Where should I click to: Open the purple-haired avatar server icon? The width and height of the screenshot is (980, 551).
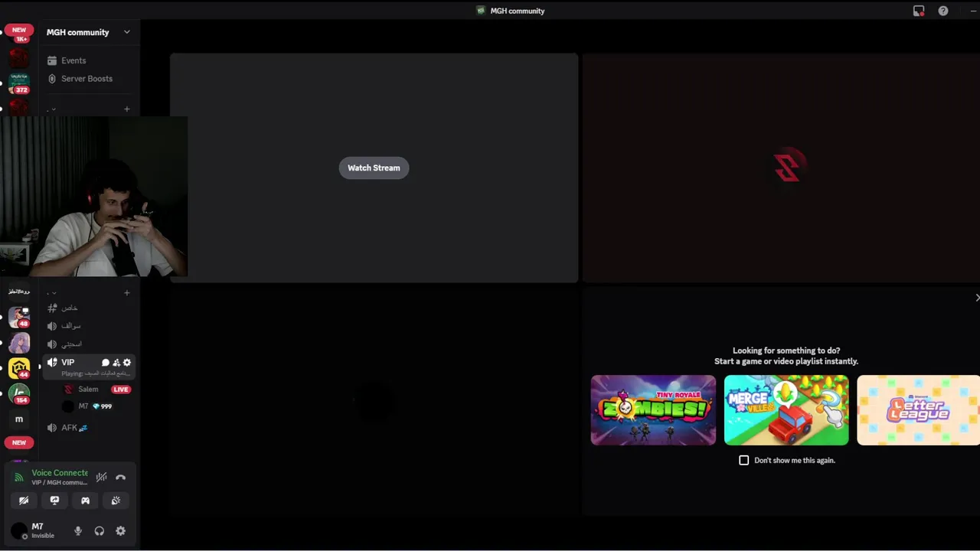(x=19, y=343)
